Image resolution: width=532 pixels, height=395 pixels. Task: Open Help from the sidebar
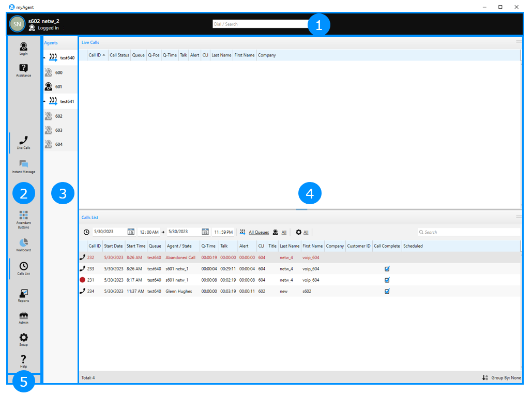[23, 361]
